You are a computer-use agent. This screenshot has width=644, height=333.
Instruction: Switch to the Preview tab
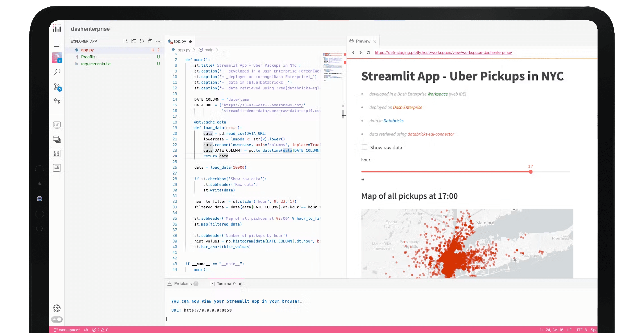point(363,41)
